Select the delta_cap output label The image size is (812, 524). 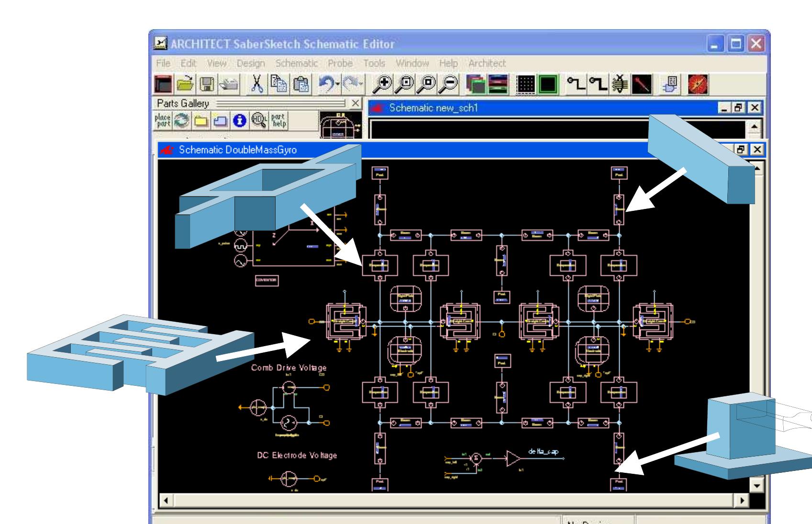pos(544,451)
